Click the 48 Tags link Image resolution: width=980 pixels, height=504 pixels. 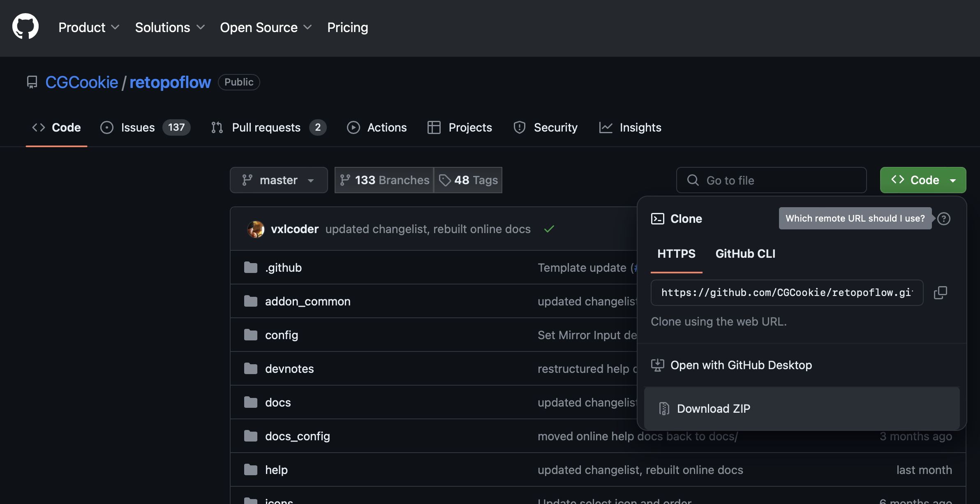(x=468, y=180)
